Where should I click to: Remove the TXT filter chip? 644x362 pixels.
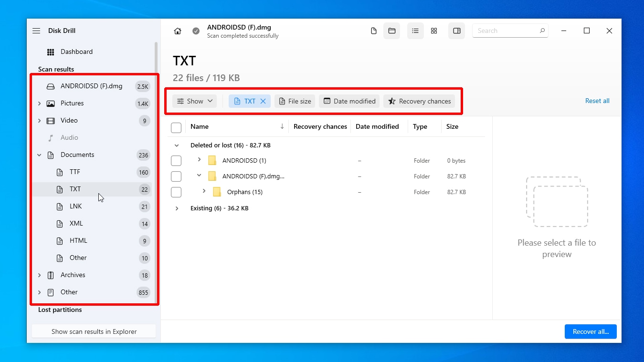[263, 101]
